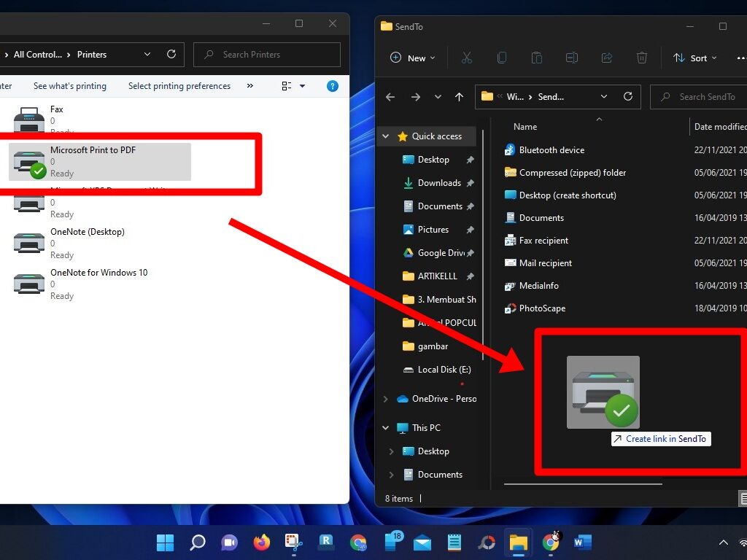Image resolution: width=747 pixels, height=560 pixels.
Task: Open Google Drive from Quick access
Action: coord(441,252)
